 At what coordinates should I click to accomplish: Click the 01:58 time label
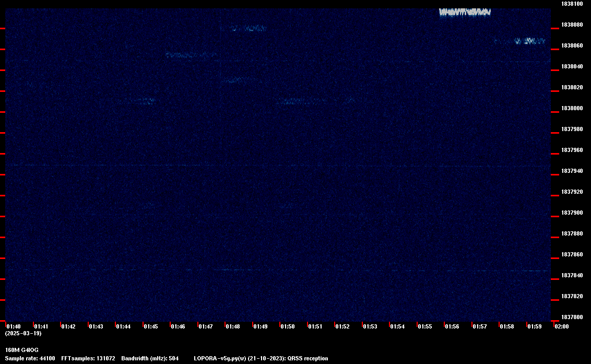coord(506,326)
